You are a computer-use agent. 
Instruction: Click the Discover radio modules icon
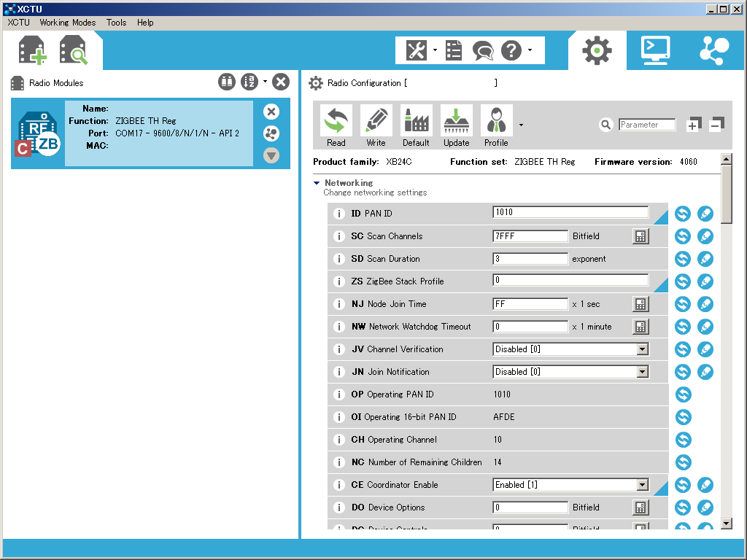[x=74, y=50]
